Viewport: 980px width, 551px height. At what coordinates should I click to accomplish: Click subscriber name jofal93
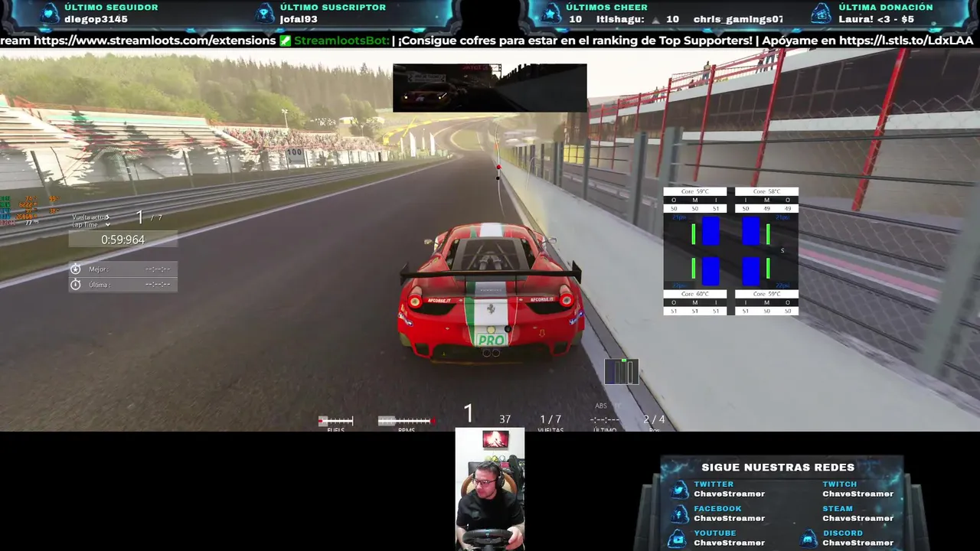click(x=299, y=19)
